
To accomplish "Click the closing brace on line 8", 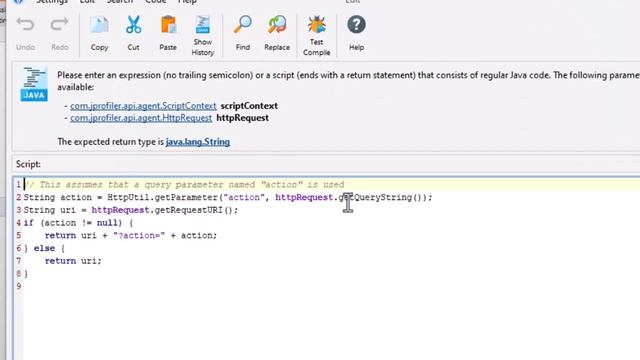I will point(26,273).
